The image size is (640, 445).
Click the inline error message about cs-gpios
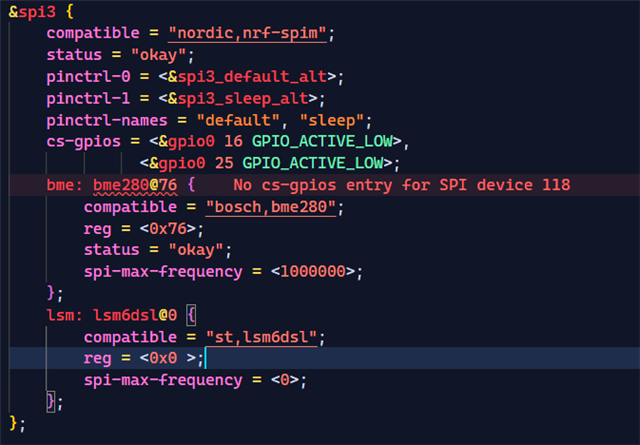(x=402, y=185)
